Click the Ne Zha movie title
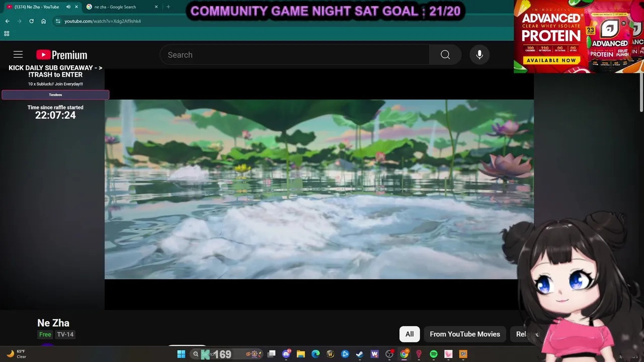Screen dimensions: 644x362 tap(53, 323)
